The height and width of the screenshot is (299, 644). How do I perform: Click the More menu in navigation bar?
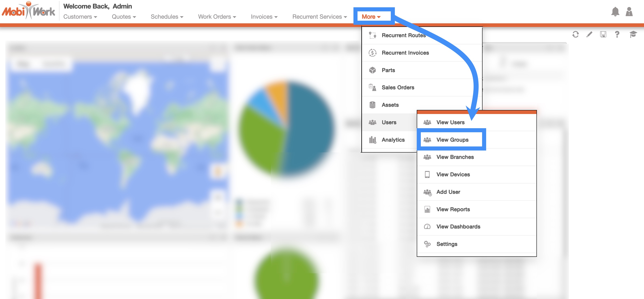click(x=371, y=17)
